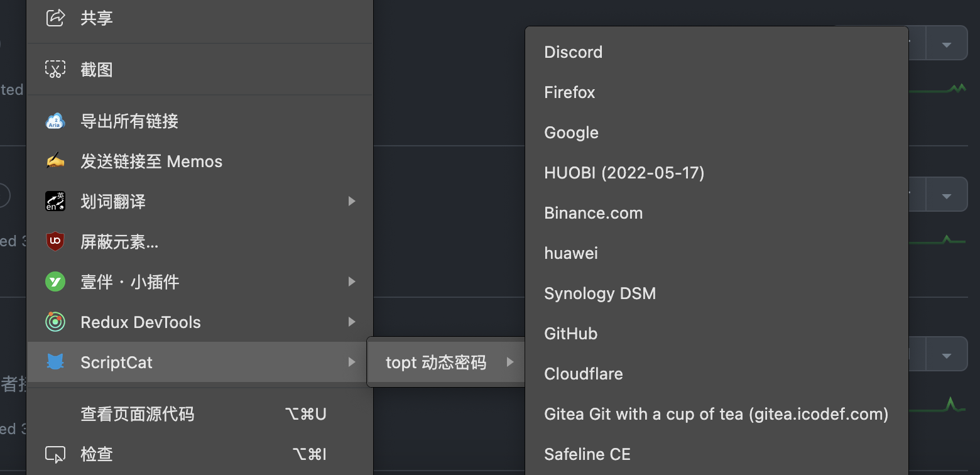Click the screenshot scissors icon

[x=55, y=69]
